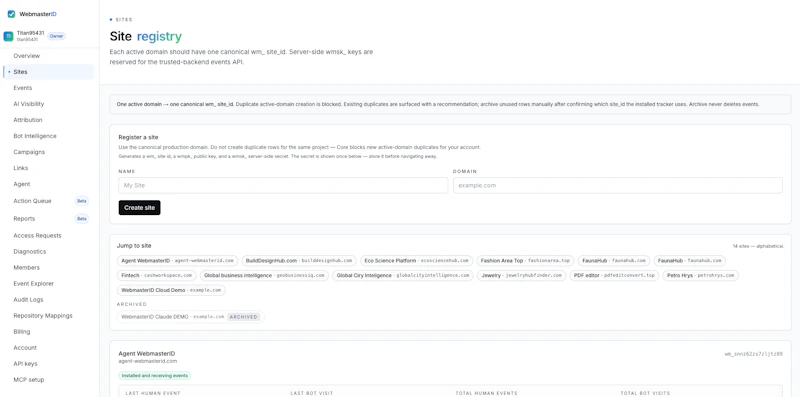Jump to Jewelry jewelryhubfinder.com site
The width and height of the screenshot is (800, 397).
pos(521,275)
